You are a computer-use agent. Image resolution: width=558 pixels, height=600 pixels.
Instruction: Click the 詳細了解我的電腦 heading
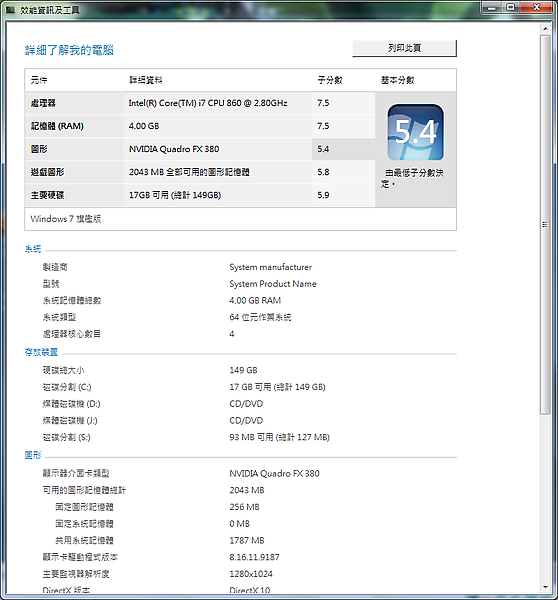coord(69,50)
